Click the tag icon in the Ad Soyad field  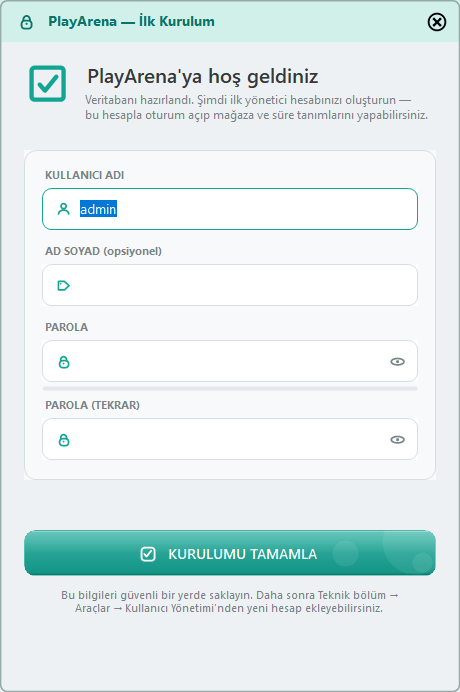point(64,286)
